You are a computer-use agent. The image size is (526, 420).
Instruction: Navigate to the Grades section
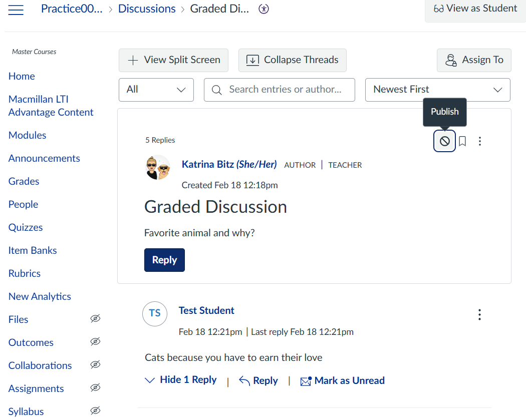(23, 181)
